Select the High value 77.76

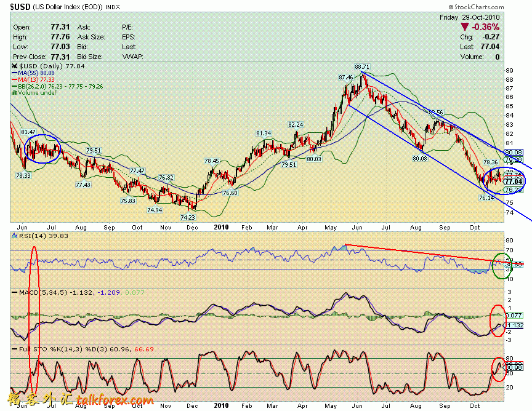60,37
